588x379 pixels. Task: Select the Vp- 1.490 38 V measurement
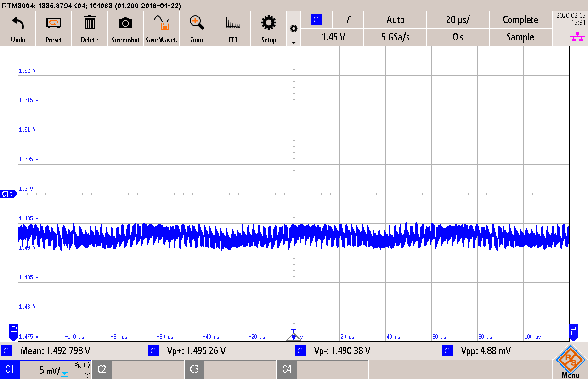[342, 351]
